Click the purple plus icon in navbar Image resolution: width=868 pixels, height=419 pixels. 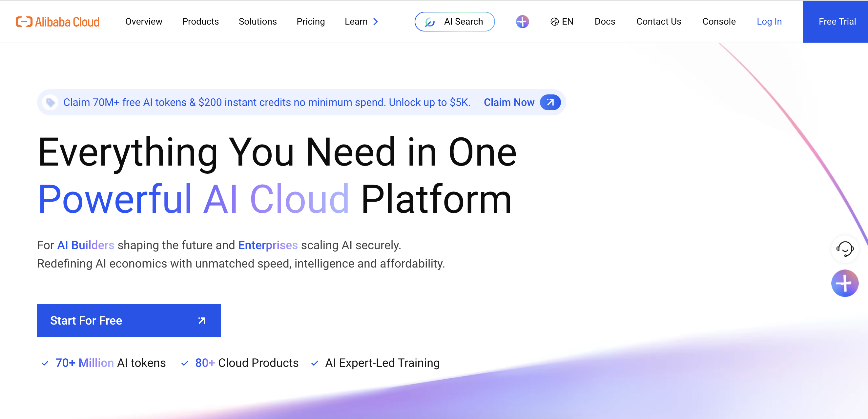click(522, 22)
